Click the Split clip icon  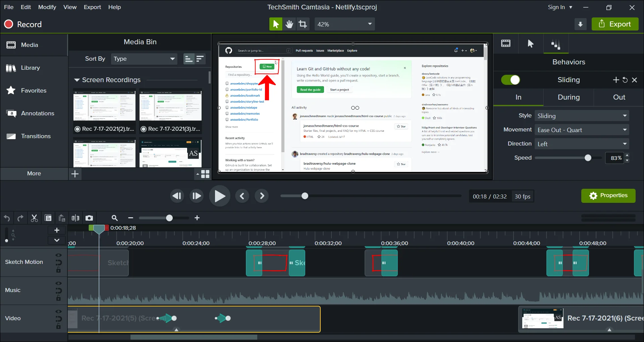tap(75, 218)
